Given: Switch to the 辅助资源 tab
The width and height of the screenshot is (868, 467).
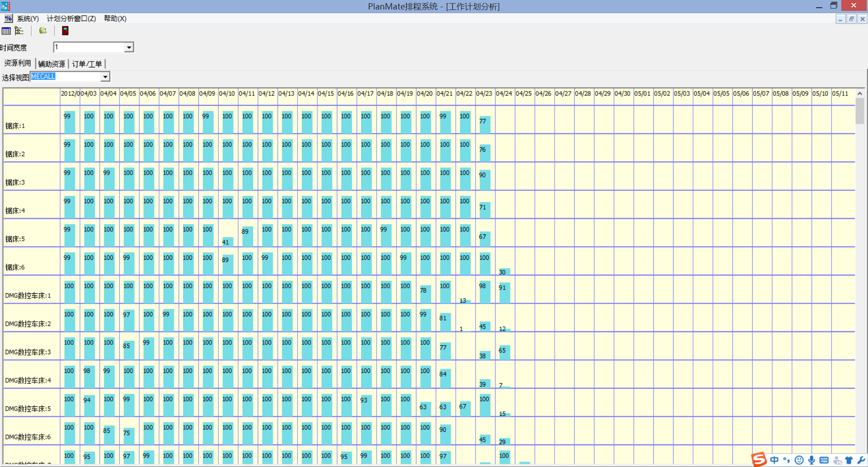Looking at the screenshot, I should coord(52,64).
